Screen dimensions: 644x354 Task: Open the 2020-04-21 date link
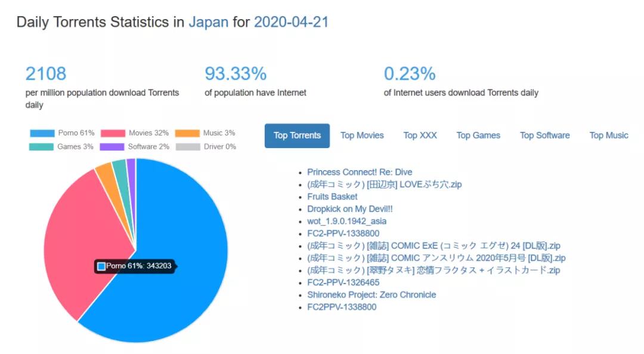291,22
